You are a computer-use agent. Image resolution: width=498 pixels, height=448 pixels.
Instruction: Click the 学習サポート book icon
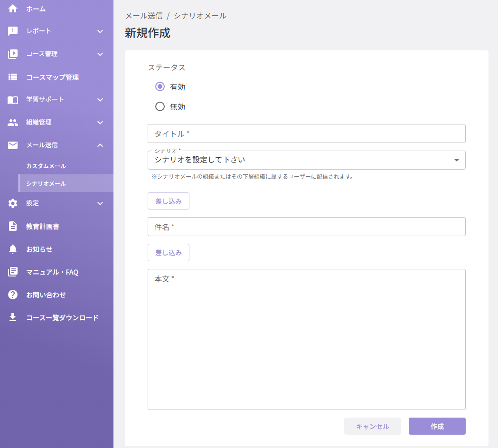point(13,100)
